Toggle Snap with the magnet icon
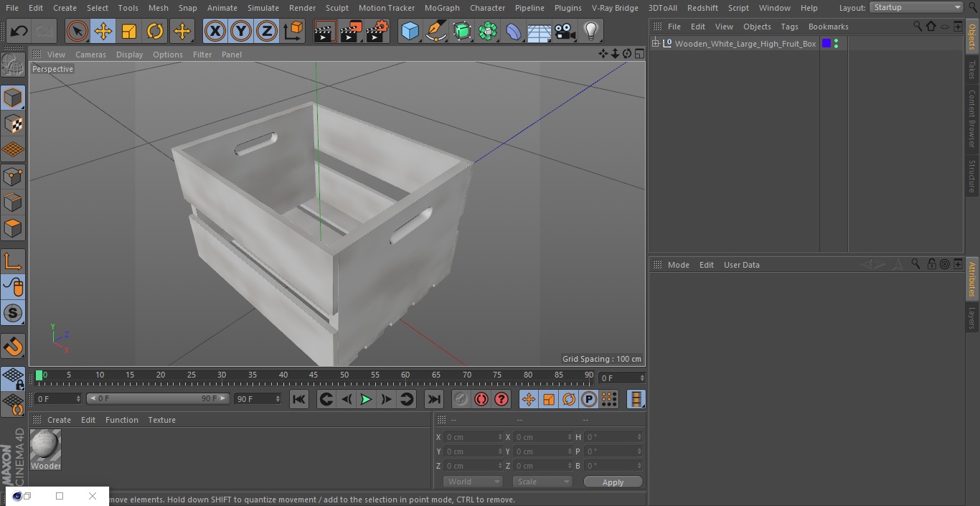 coord(13,347)
